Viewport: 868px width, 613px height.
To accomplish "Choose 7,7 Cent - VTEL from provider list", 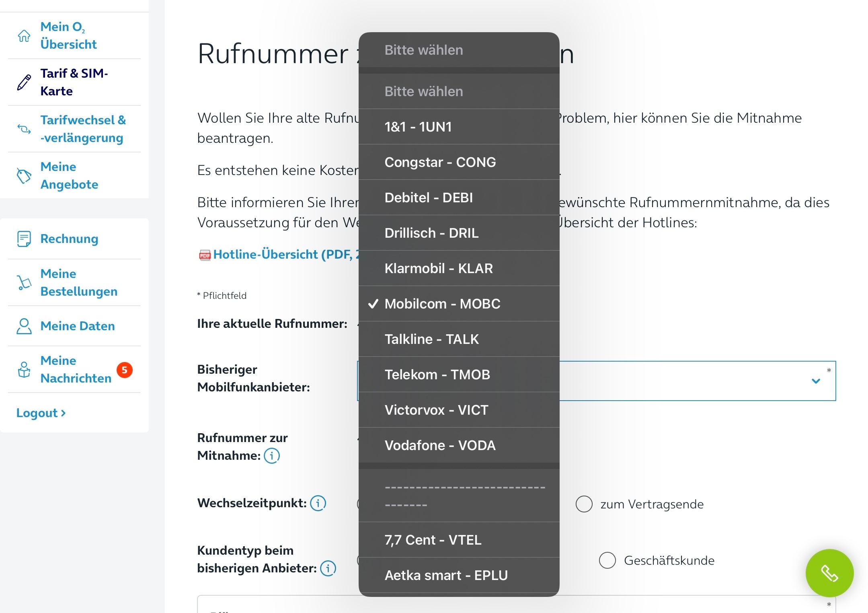I will click(459, 540).
